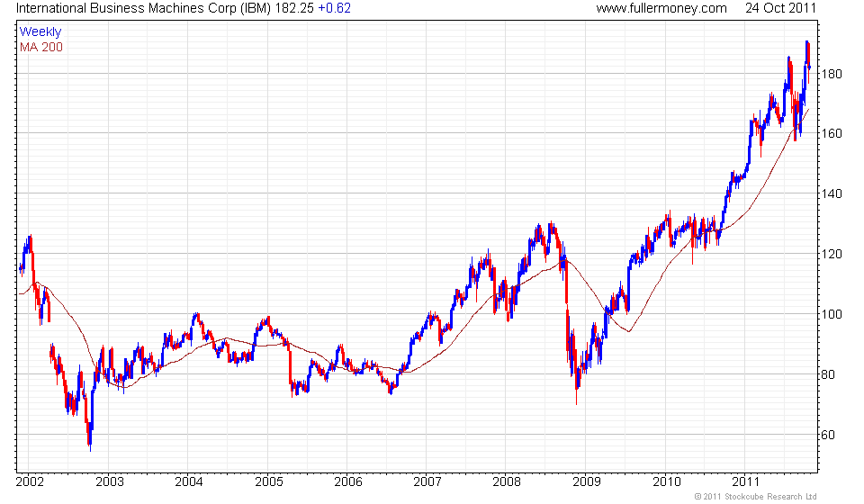Click the 140 price axis label
Image resolution: width=864 pixels, height=504 pixels.
tap(832, 193)
